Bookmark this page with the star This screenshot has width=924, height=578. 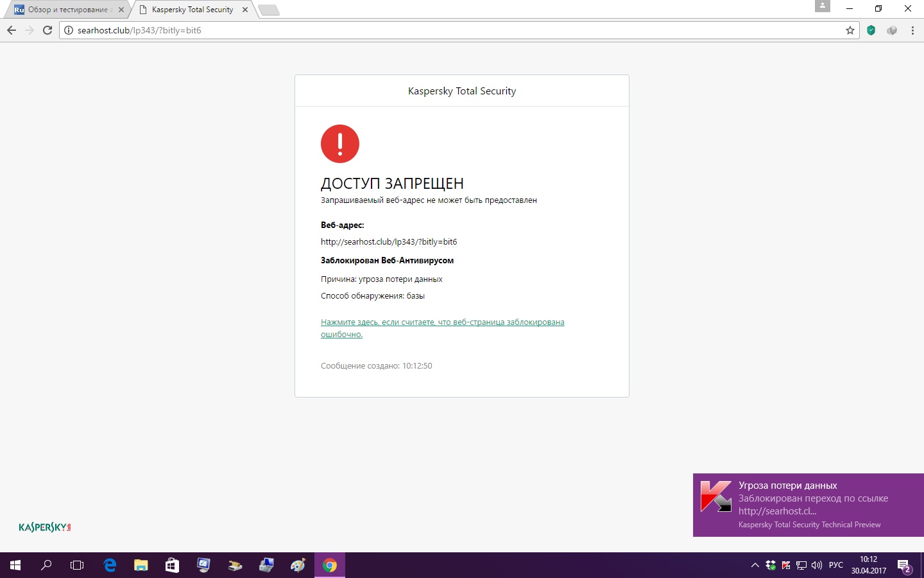pyautogui.click(x=850, y=30)
